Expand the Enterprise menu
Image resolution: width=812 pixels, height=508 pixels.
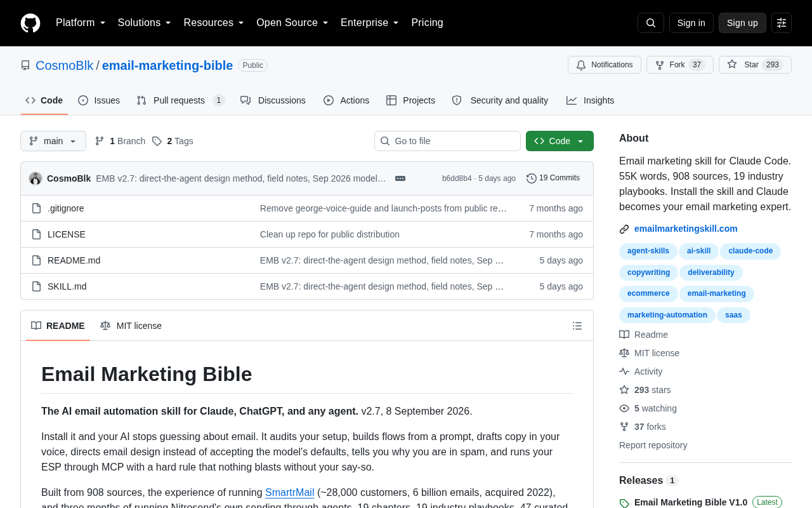point(370,23)
